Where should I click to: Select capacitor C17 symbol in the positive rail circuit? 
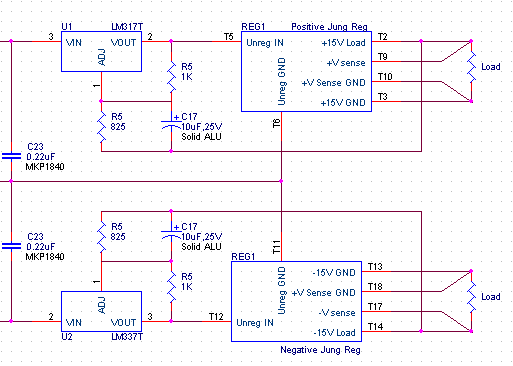pyautogui.click(x=171, y=125)
